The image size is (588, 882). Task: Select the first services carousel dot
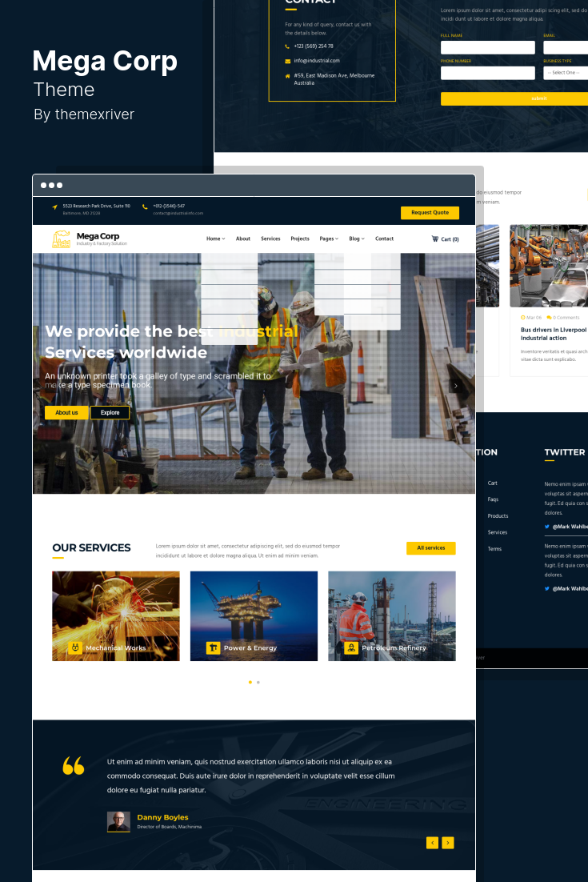point(250,683)
